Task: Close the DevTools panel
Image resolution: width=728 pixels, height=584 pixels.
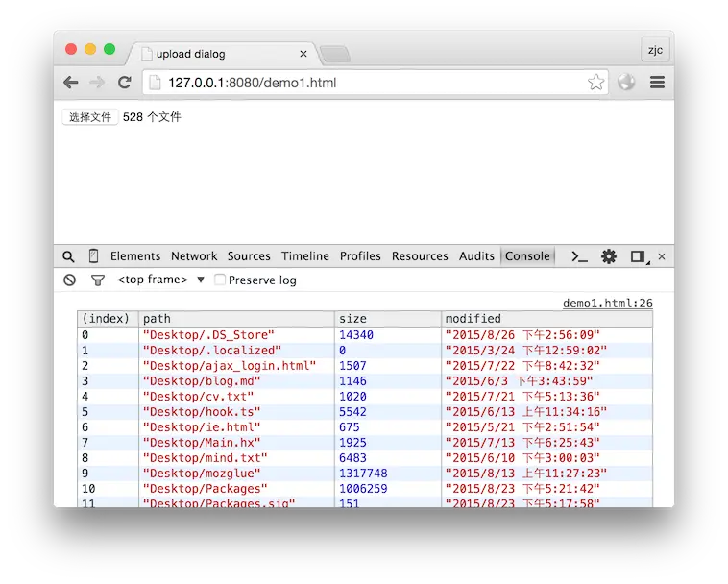Action: tap(662, 256)
